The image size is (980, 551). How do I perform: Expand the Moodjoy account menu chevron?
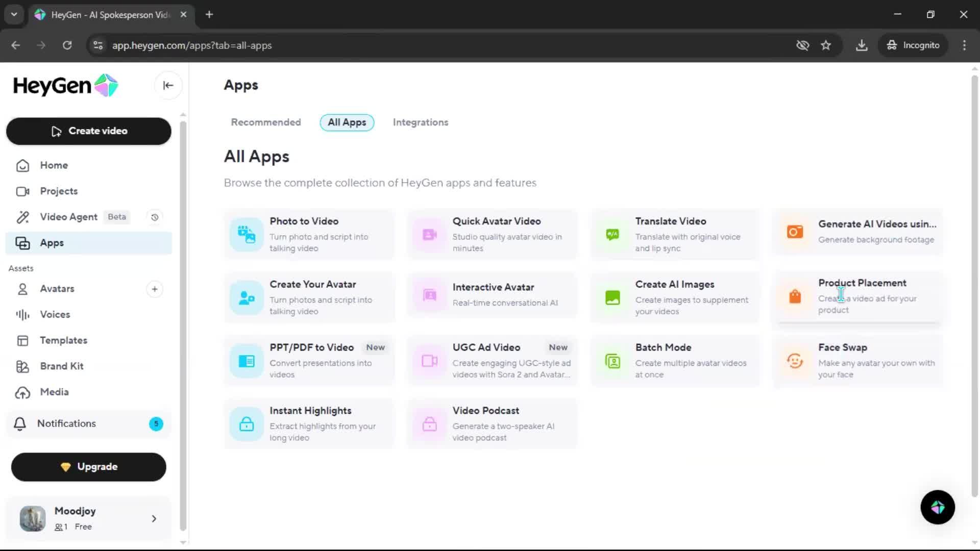click(154, 519)
